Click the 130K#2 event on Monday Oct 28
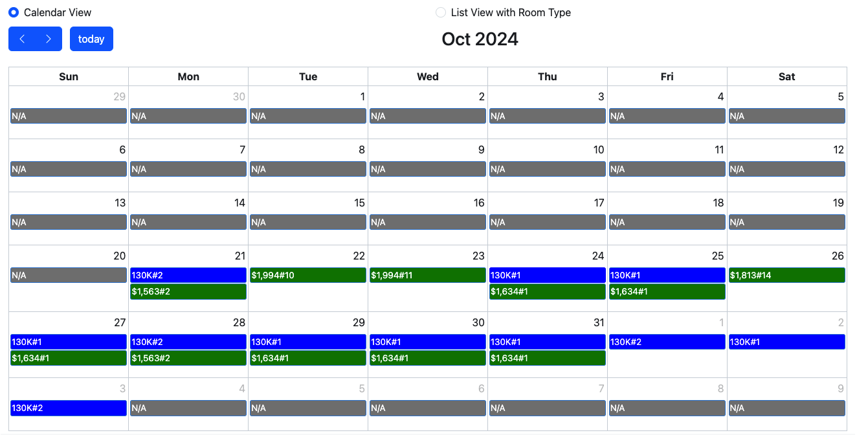This screenshot has height=435, width=868. click(x=188, y=342)
